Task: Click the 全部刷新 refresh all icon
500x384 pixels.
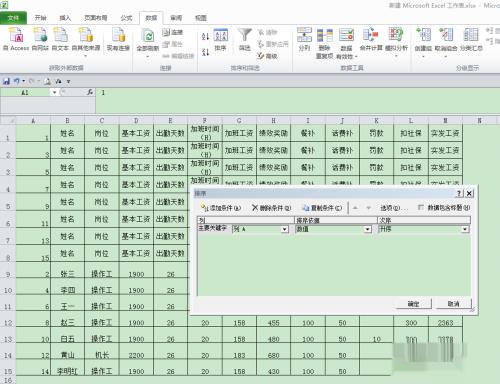Action: (x=148, y=40)
